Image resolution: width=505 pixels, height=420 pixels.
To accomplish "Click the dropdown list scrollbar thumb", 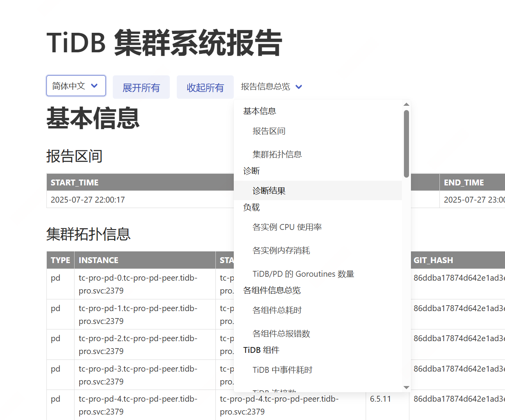I will coord(406,143).
